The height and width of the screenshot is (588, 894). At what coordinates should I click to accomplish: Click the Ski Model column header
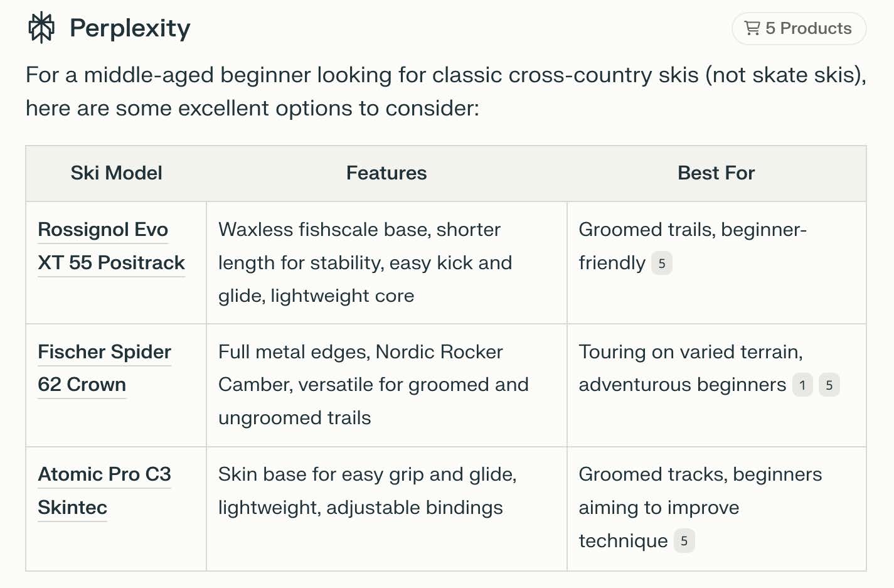(x=115, y=173)
